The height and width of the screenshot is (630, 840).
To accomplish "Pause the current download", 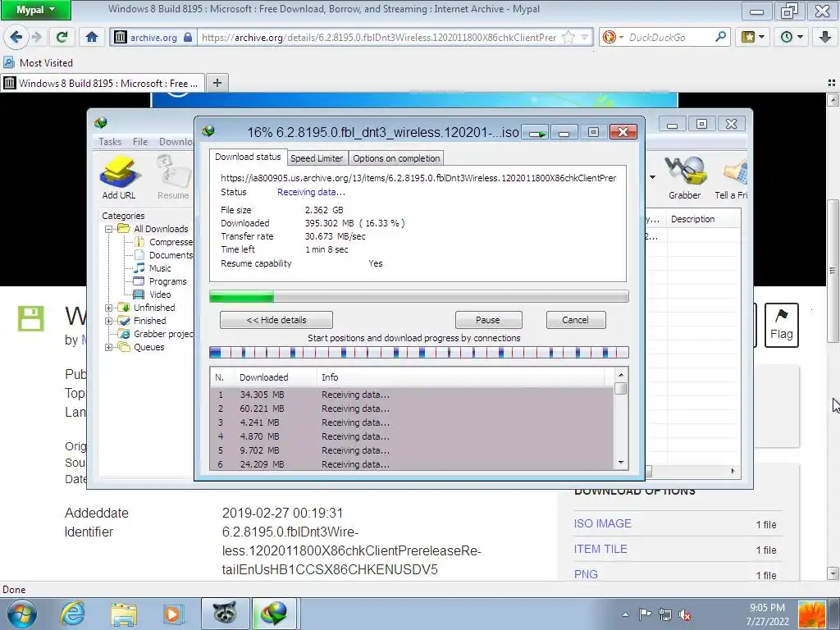I will 488,320.
